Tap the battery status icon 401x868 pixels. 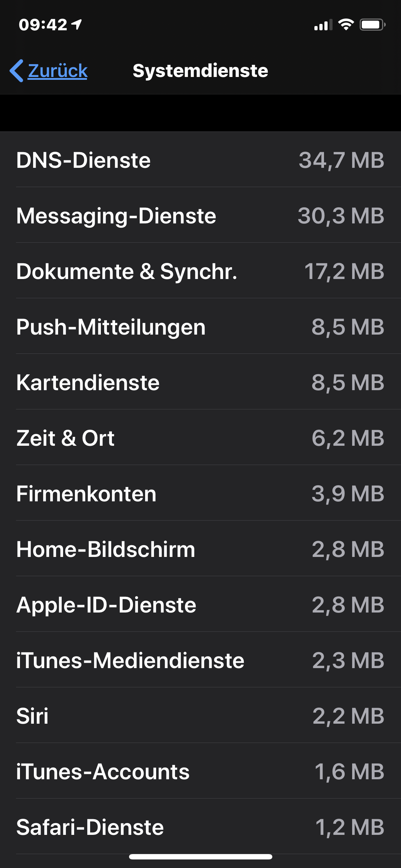372,25
